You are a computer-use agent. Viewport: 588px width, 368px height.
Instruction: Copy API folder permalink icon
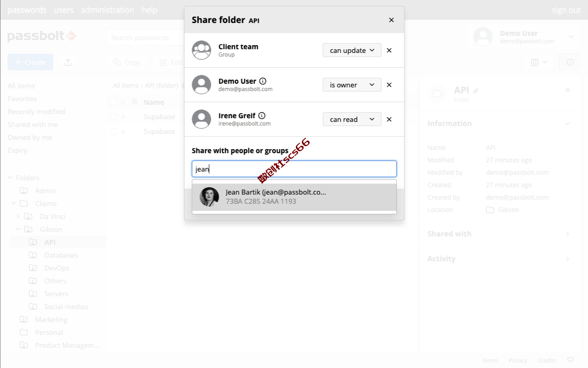475,91
